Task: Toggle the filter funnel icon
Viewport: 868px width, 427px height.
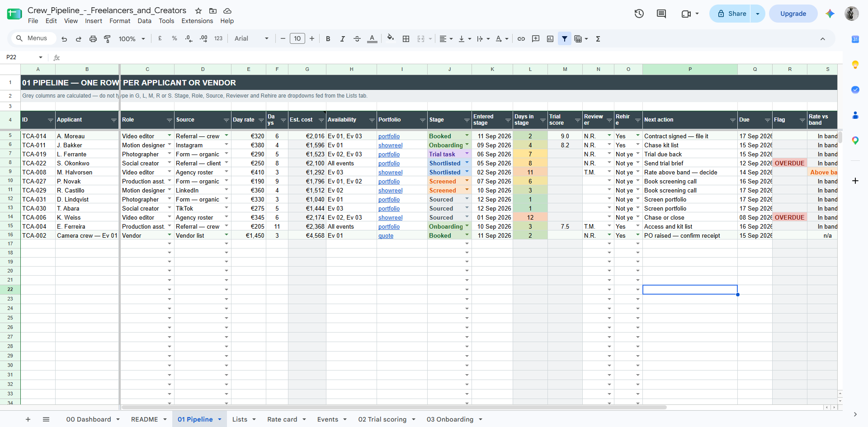Action: [x=565, y=39]
